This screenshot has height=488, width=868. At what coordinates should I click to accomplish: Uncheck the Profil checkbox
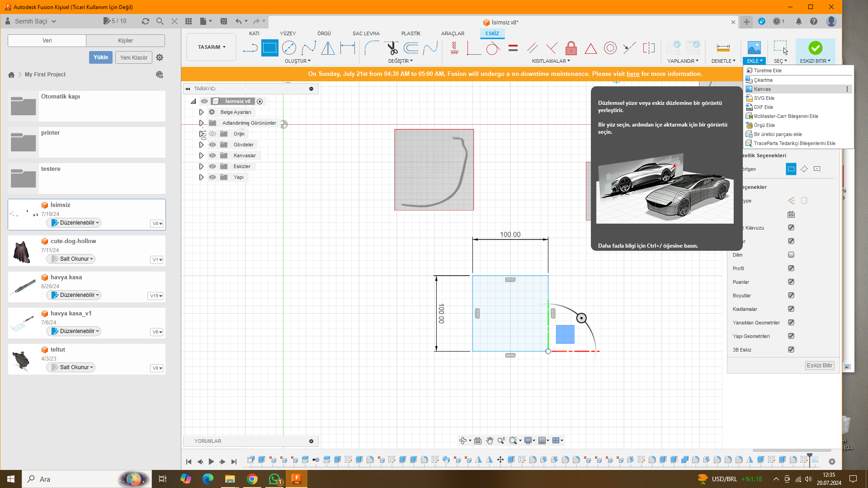coord(791,268)
